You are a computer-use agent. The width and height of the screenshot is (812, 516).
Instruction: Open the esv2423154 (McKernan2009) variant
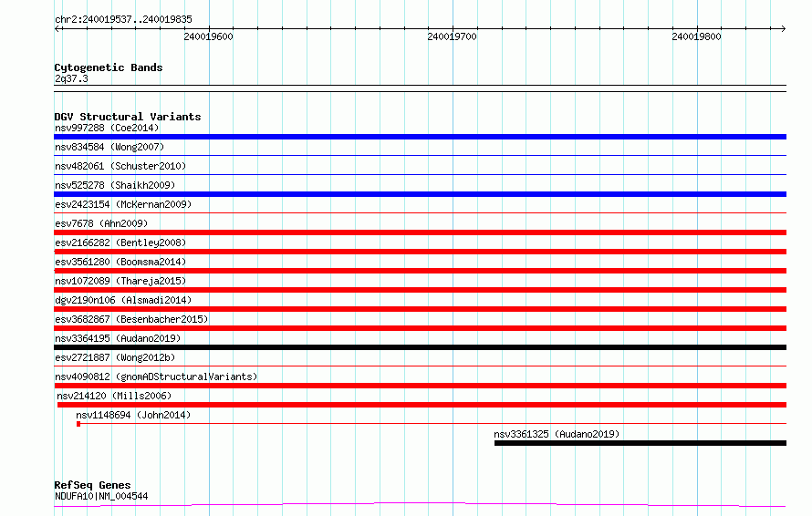point(123,204)
